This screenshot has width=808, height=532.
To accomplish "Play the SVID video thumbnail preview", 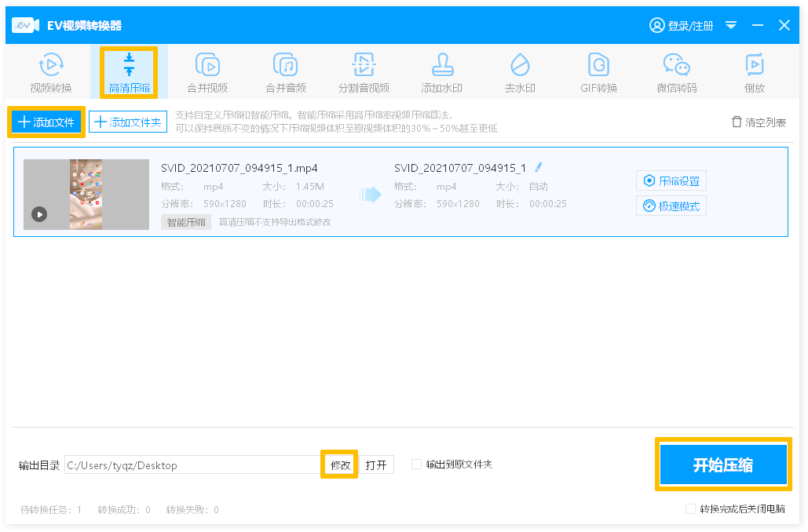I will click(39, 213).
